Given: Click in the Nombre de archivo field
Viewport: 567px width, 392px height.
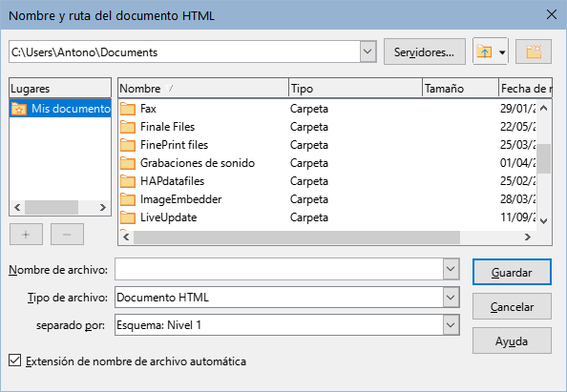Looking at the screenshot, I should click(x=279, y=269).
